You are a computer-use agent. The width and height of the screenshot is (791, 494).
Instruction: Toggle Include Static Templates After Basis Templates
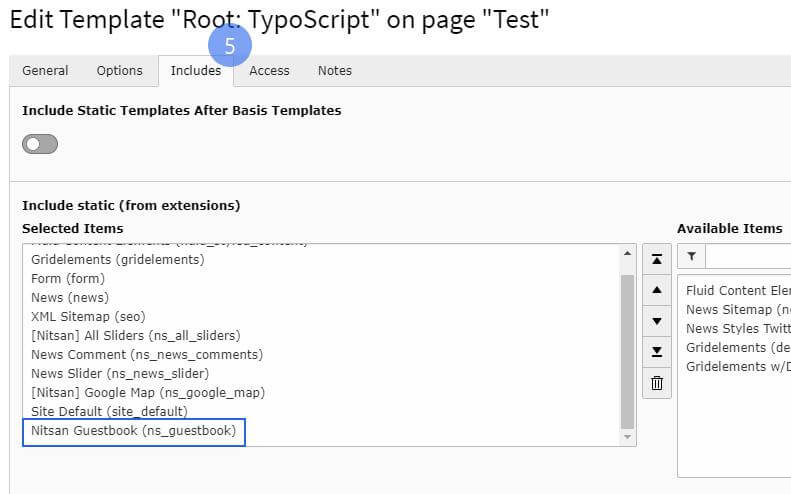tap(40, 144)
